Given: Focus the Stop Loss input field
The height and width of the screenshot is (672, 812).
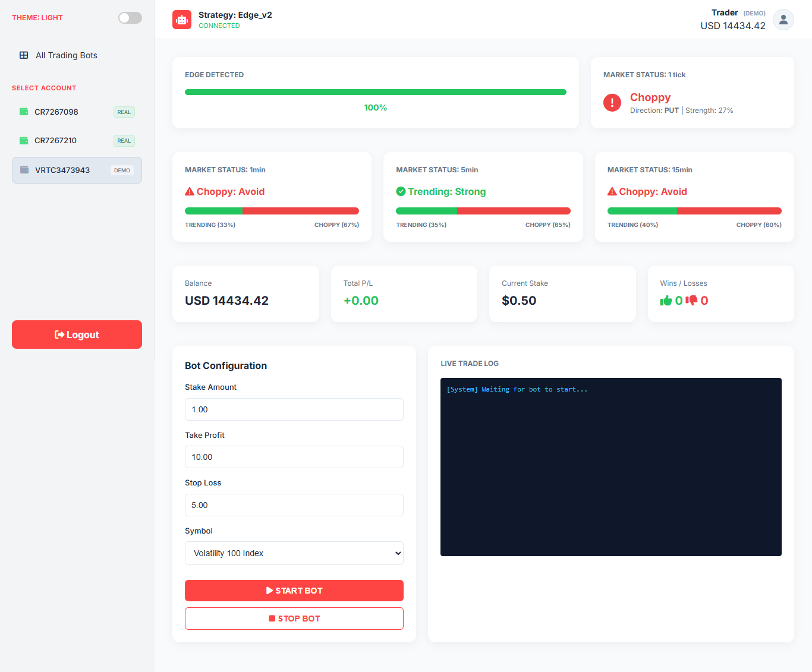Looking at the screenshot, I should point(294,505).
